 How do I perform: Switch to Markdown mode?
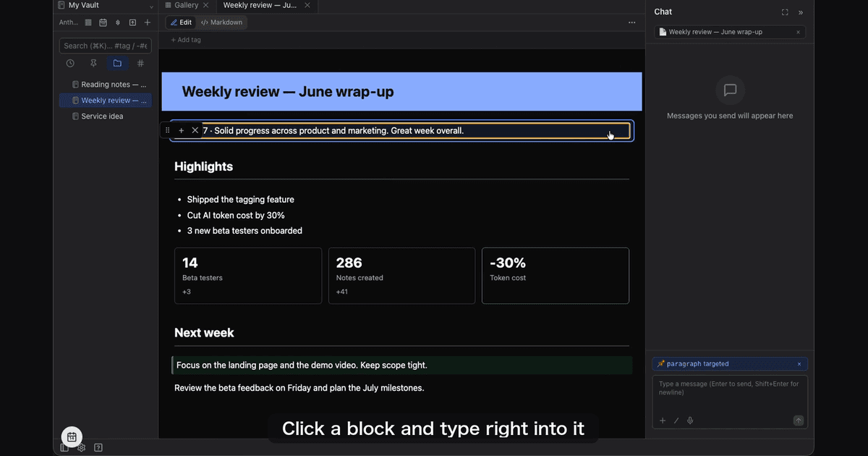click(221, 22)
